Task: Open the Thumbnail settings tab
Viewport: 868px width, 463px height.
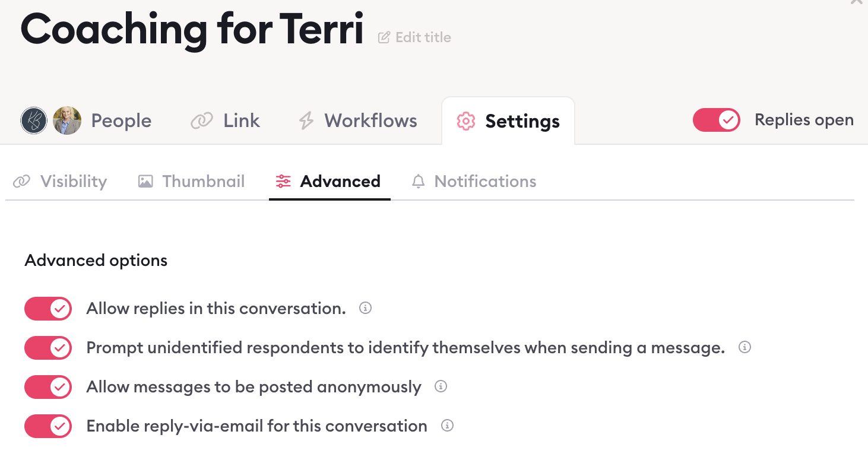Action: 191,181
